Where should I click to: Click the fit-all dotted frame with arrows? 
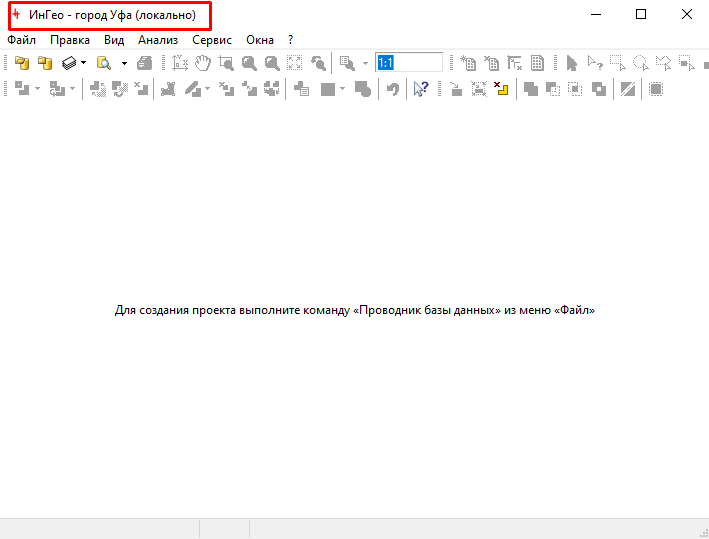click(x=295, y=63)
